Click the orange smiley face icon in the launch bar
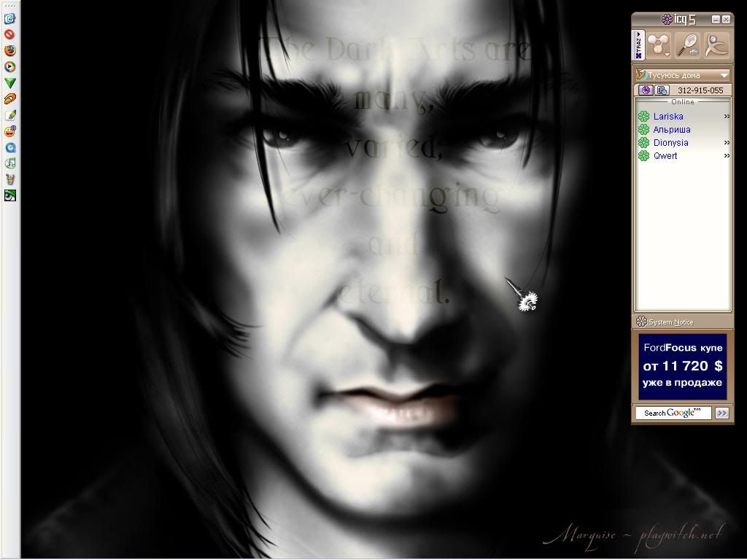Image resolution: width=747 pixels, height=560 pixels. [x=10, y=131]
